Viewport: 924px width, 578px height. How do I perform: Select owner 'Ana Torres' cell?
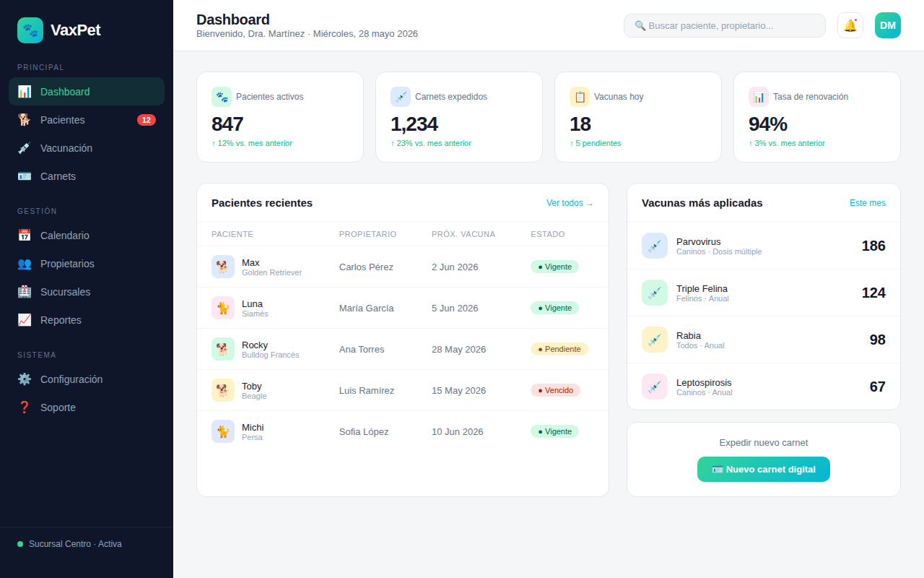click(x=362, y=349)
